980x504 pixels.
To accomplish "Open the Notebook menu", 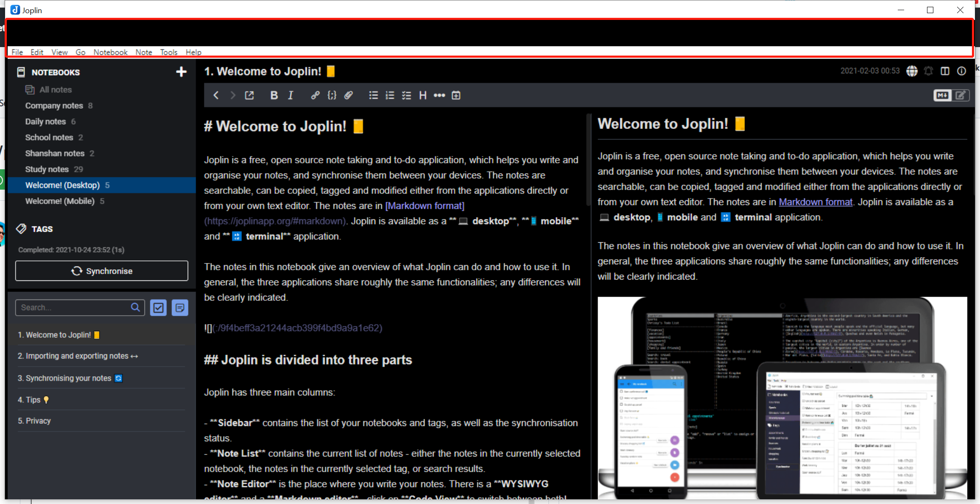I will point(110,52).
